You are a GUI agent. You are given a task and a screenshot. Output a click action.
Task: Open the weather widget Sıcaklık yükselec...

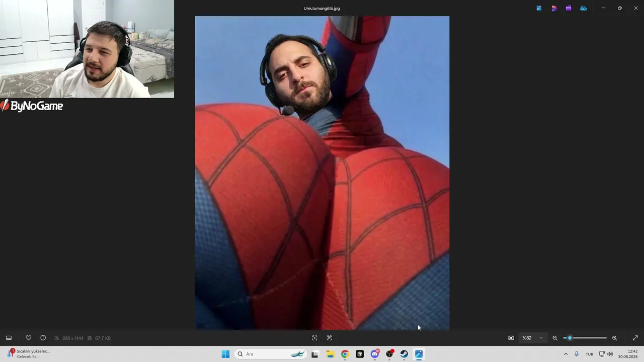[x=28, y=353]
